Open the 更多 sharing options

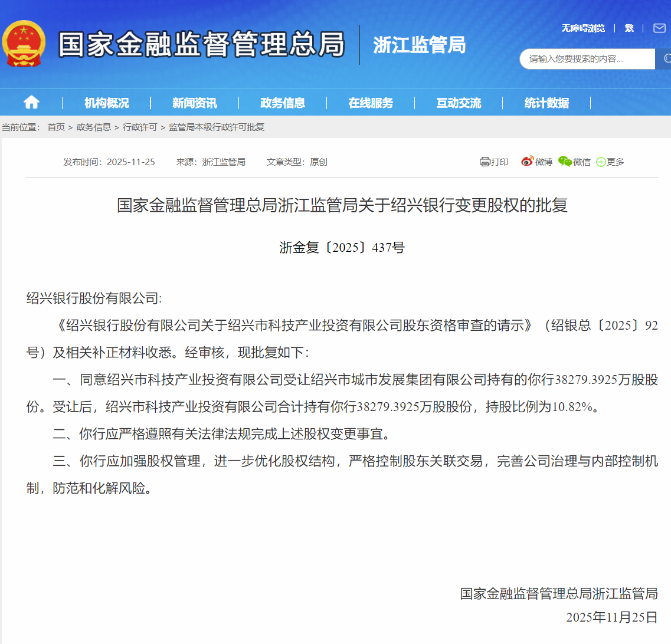[610, 162]
